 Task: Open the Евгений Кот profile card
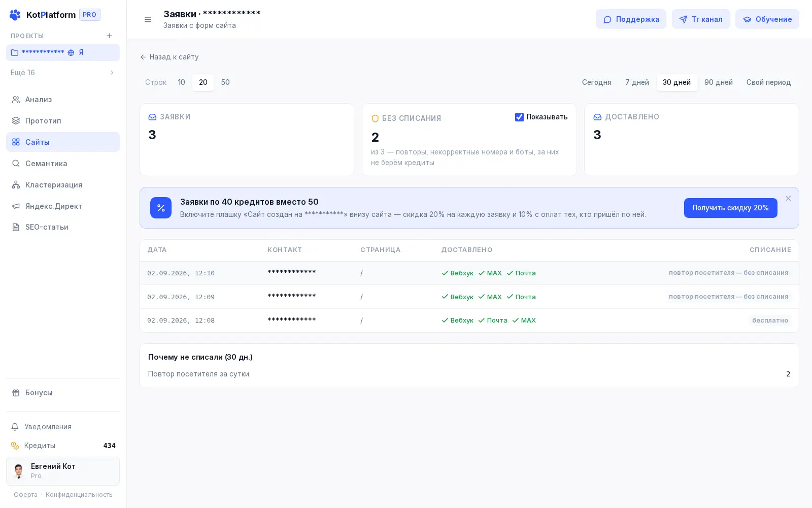(63, 471)
